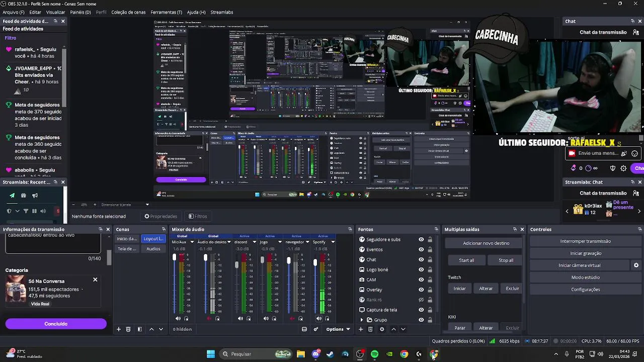
Task: Show hidden system tray icons chevron
Action: pos(556,354)
